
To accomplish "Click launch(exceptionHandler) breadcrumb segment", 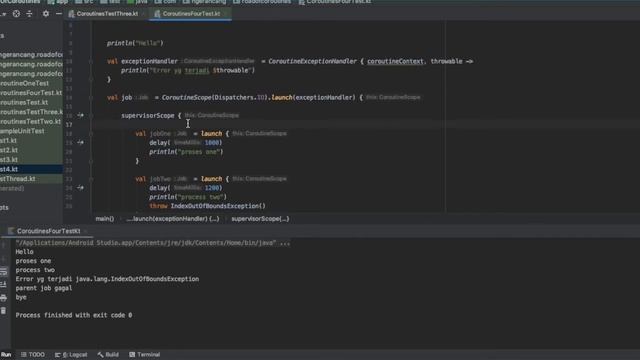I will click(173, 219).
